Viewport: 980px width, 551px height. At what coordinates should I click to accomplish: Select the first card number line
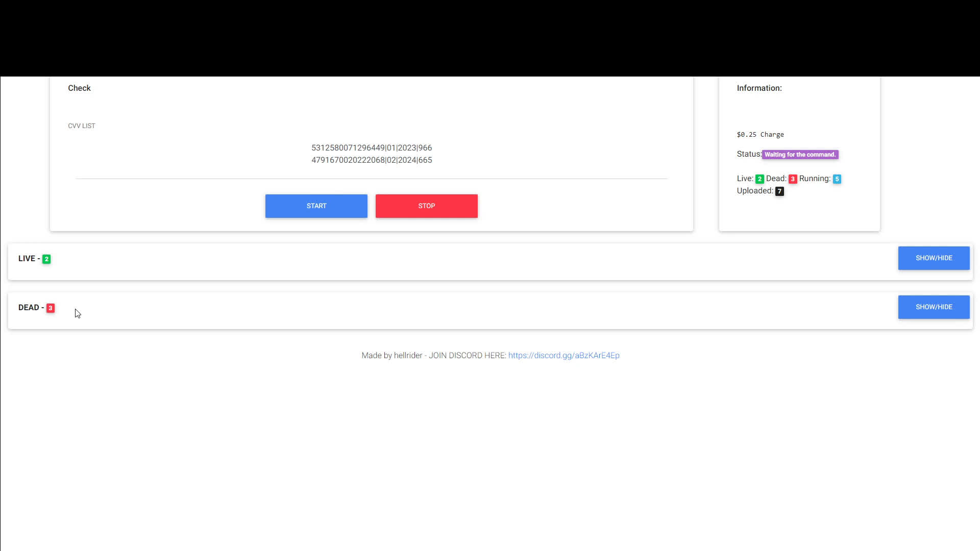[372, 147]
